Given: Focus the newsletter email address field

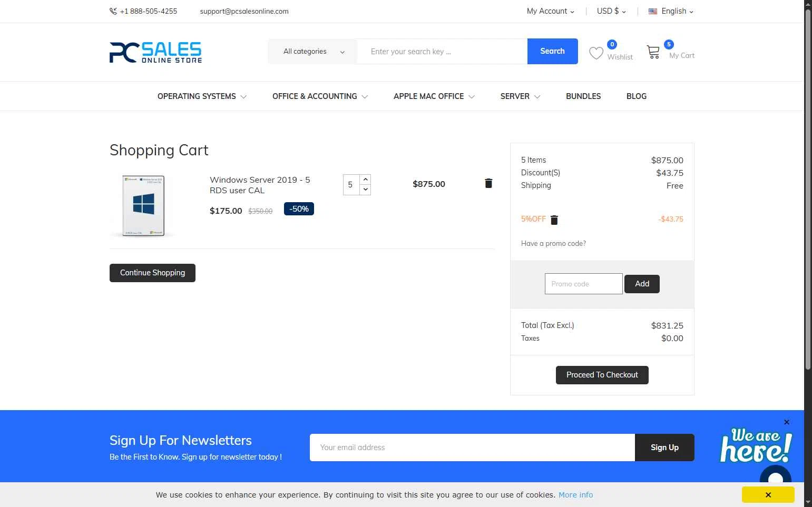Looking at the screenshot, I should (472, 448).
